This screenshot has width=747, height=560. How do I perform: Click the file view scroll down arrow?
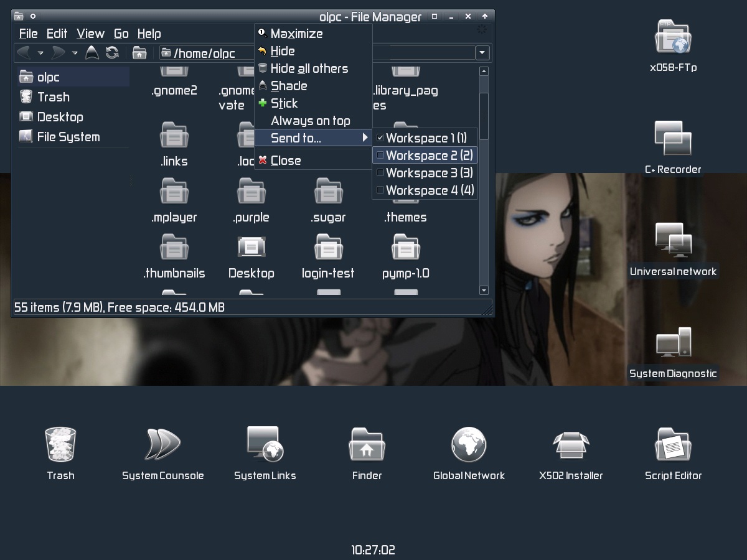(484, 290)
